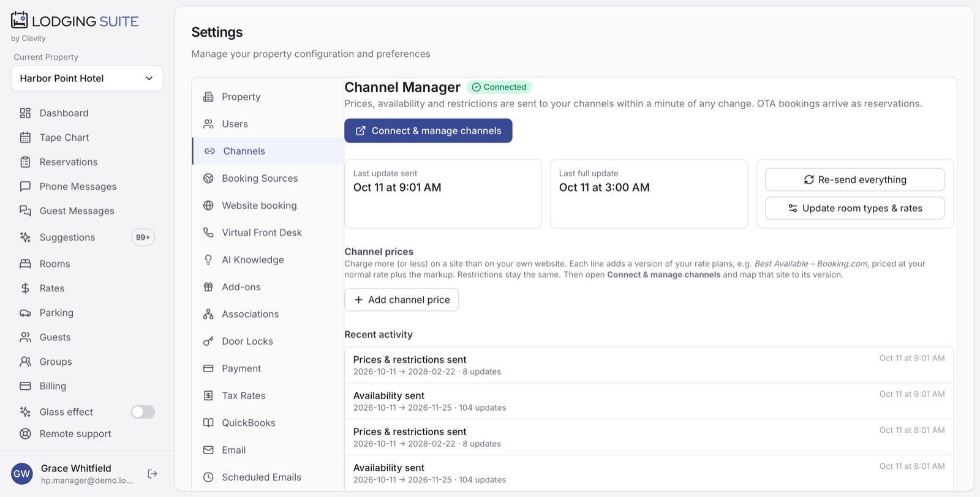Go to the QuickBooks settings tab
980x497 pixels.
pos(268,423)
